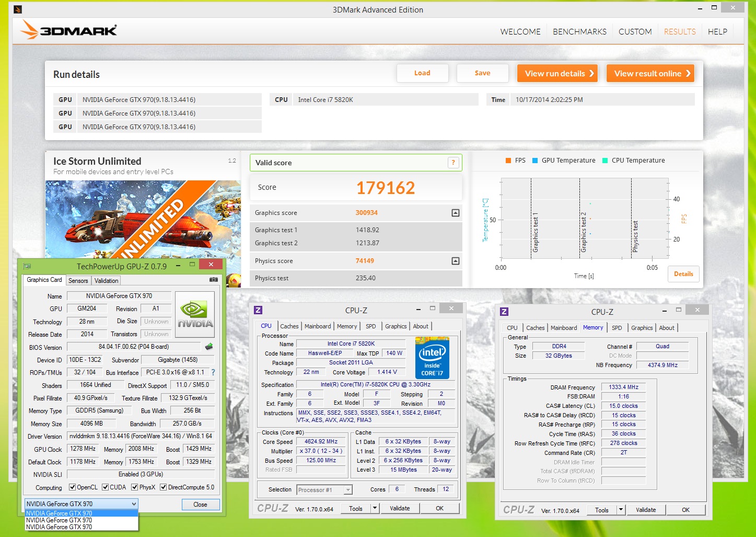Open SPD tab in CPU-Z memory window
Image resolution: width=756 pixels, height=537 pixels.
(617, 328)
